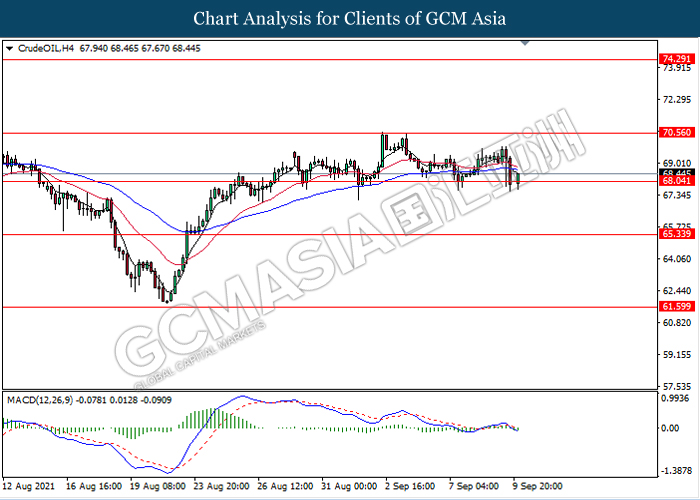Click the 67.345 price scale value
This screenshot has height=500, width=700.
tap(676, 195)
